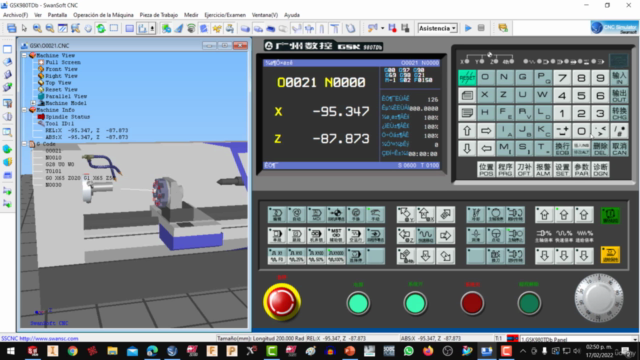Select Parallel View in the tree
Screen dimensions: 640x360
click(x=66, y=96)
